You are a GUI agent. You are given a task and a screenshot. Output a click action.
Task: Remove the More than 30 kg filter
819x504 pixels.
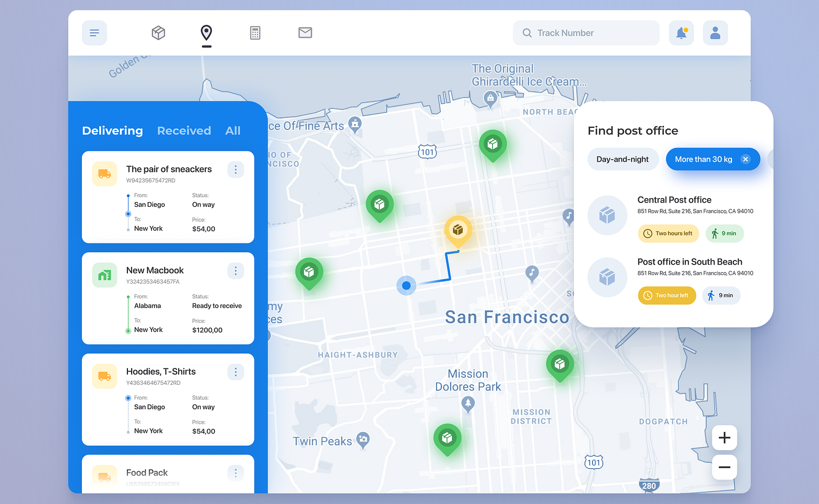point(746,159)
